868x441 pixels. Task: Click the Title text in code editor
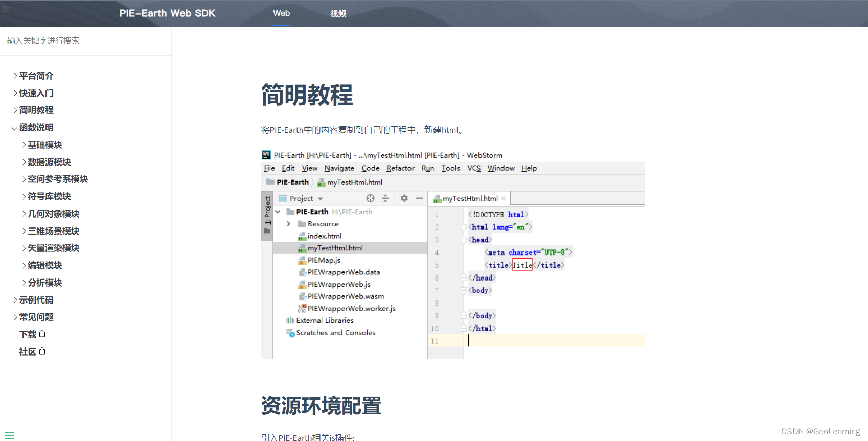tap(522, 265)
